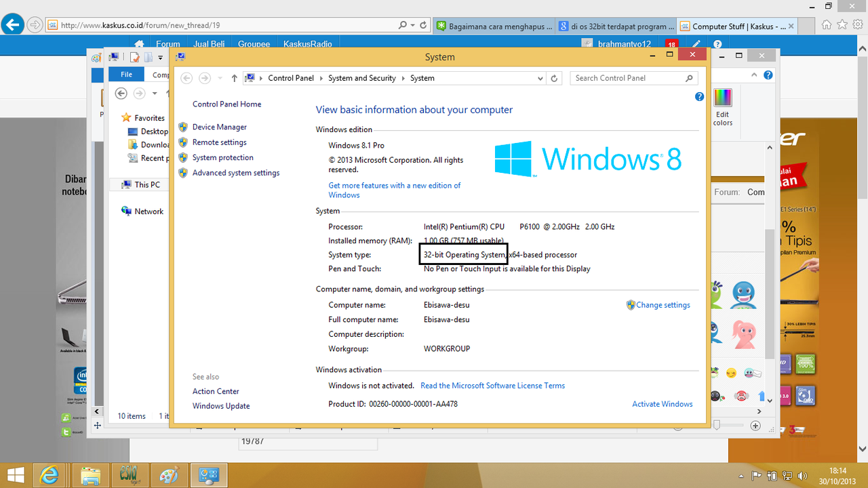Click the taskbar clock showing 18:14
Screen dimensions: 868x488
click(837, 475)
